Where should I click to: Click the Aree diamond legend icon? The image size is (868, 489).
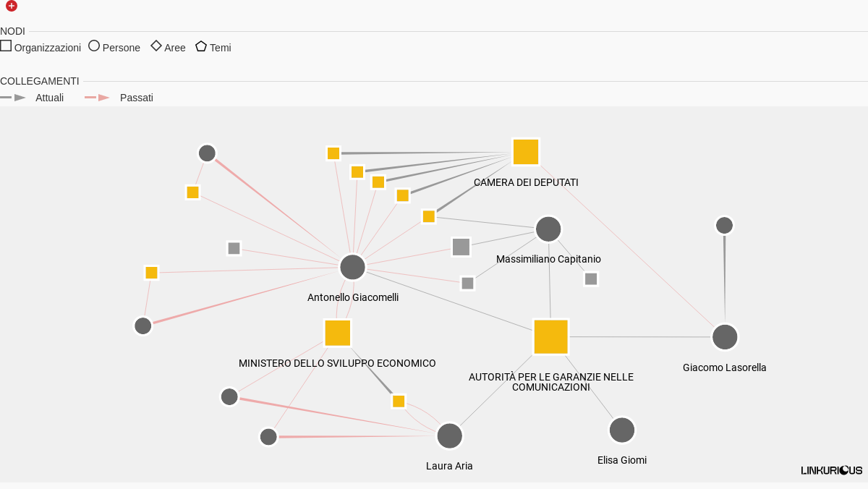pos(156,46)
